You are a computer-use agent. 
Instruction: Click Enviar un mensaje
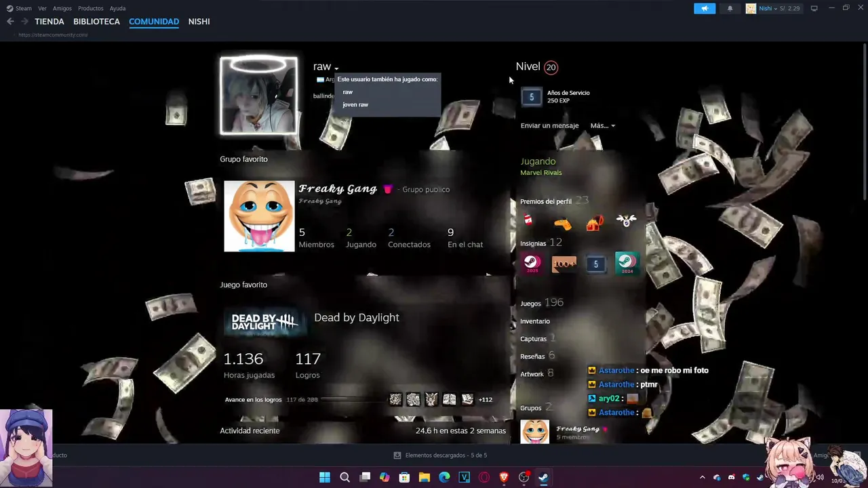[x=549, y=125]
